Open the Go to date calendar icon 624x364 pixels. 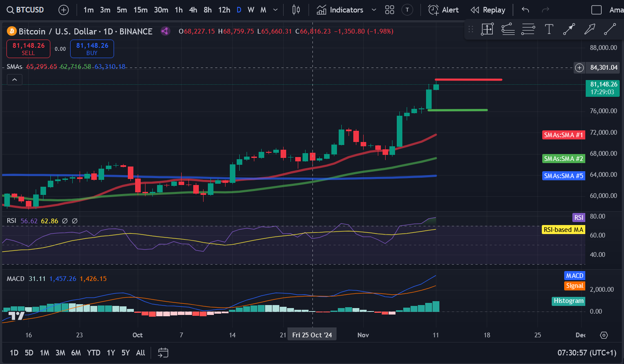coord(163,353)
